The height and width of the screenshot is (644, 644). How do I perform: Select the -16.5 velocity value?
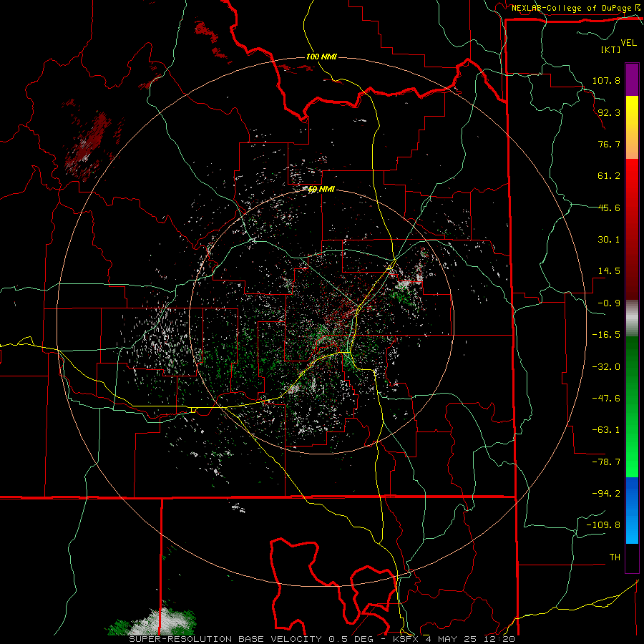[x=606, y=335]
